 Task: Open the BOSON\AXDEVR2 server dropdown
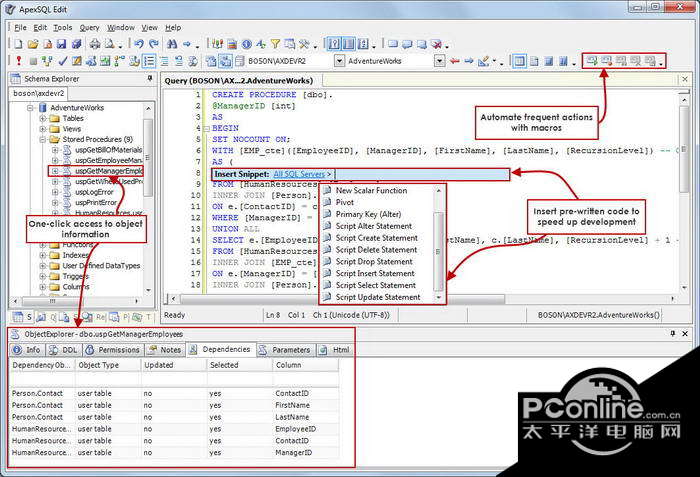point(337,62)
